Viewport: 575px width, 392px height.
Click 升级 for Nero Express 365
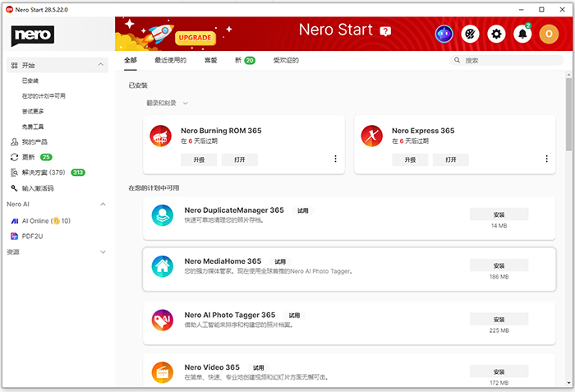[410, 159]
